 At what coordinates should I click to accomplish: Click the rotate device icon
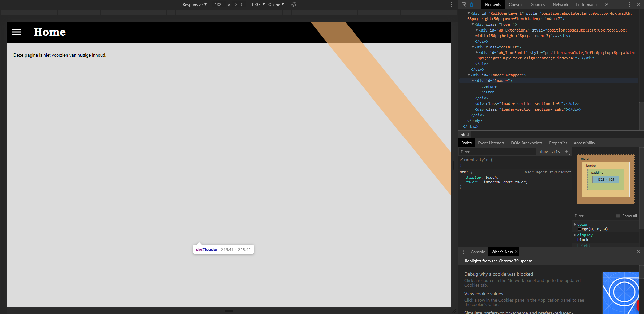click(294, 4)
